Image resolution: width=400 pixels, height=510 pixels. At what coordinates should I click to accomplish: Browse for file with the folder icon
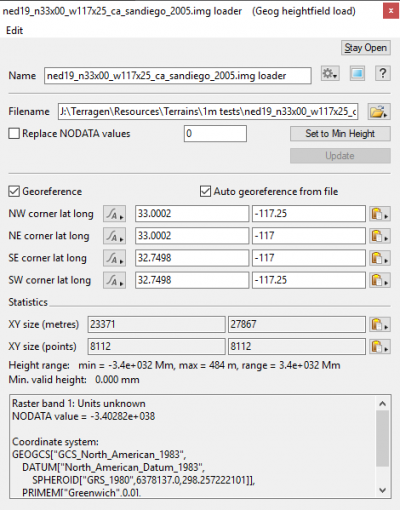click(x=379, y=112)
